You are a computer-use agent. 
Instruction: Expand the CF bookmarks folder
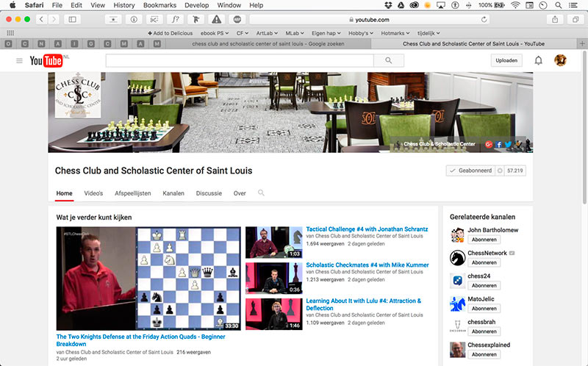coord(242,33)
